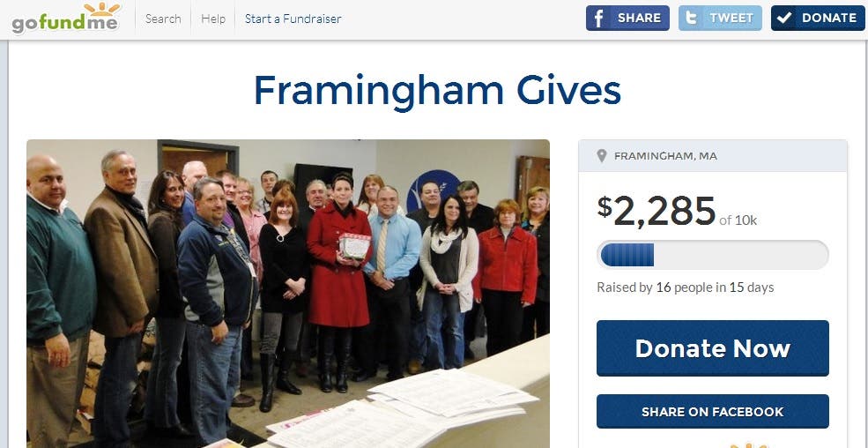Viewport: 868px width, 448px height.
Task: Click the Donate Now button
Action: pos(712,348)
